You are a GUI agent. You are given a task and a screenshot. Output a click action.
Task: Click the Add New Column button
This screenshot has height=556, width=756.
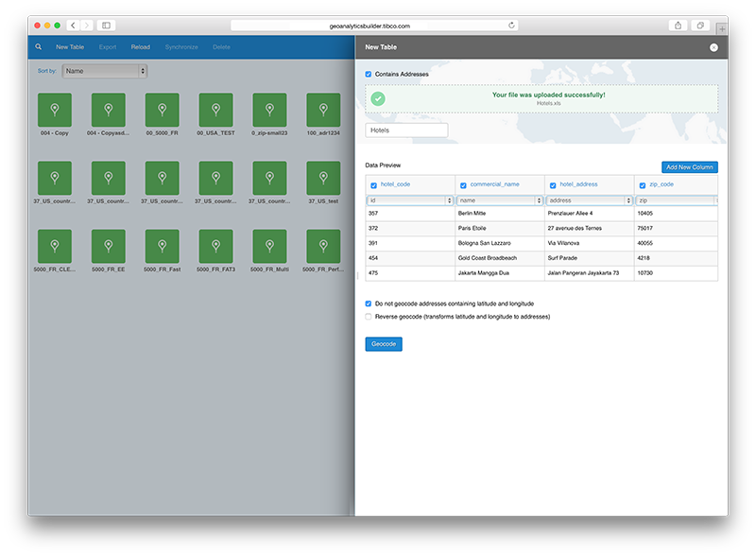pyautogui.click(x=689, y=167)
